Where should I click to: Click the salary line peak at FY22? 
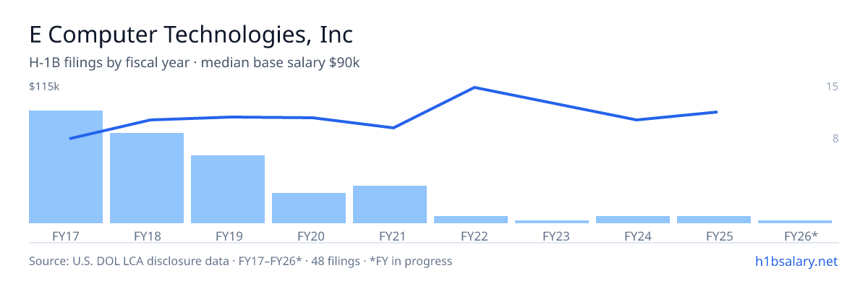tap(474, 87)
